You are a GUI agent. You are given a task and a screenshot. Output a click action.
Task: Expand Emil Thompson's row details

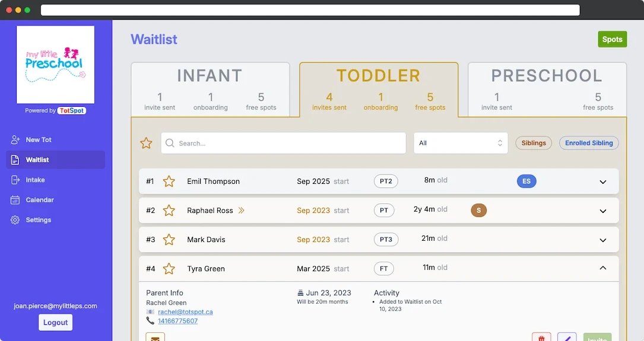[x=603, y=182]
